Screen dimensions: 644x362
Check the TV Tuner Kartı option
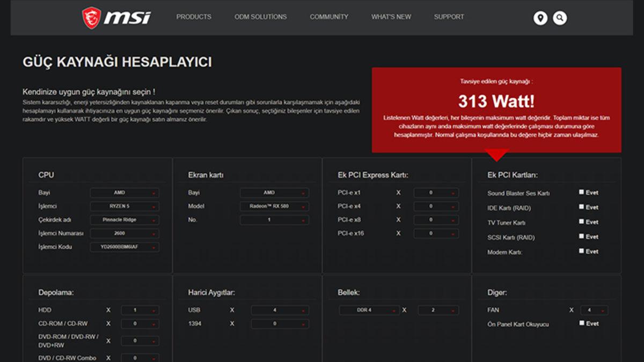pos(581,221)
